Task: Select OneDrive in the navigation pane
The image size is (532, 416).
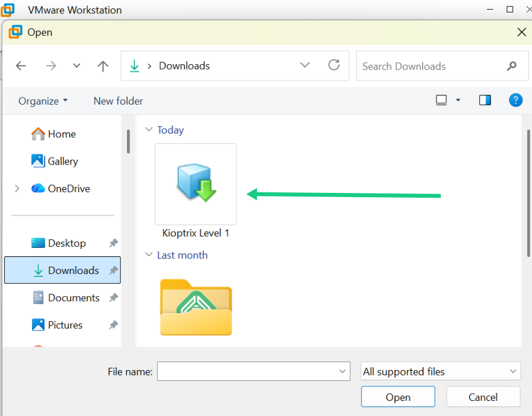Action: click(x=69, y=188)
